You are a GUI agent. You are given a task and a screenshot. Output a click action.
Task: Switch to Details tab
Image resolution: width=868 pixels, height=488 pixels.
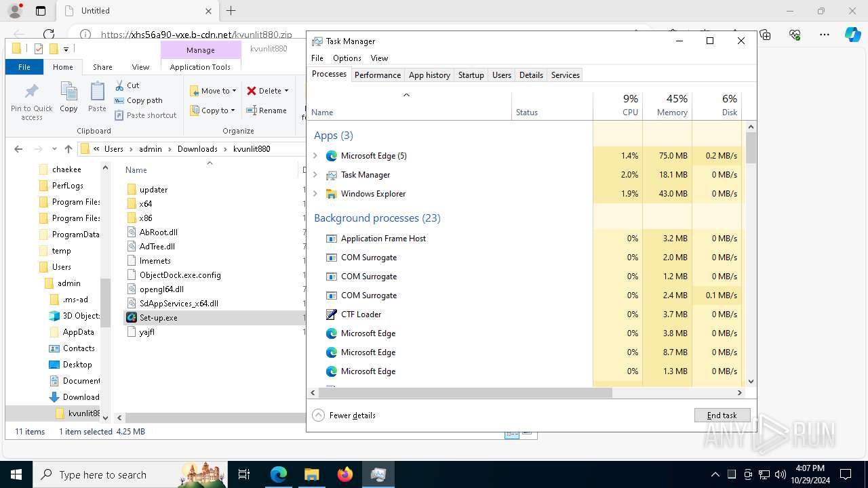[x=531, y=75]
